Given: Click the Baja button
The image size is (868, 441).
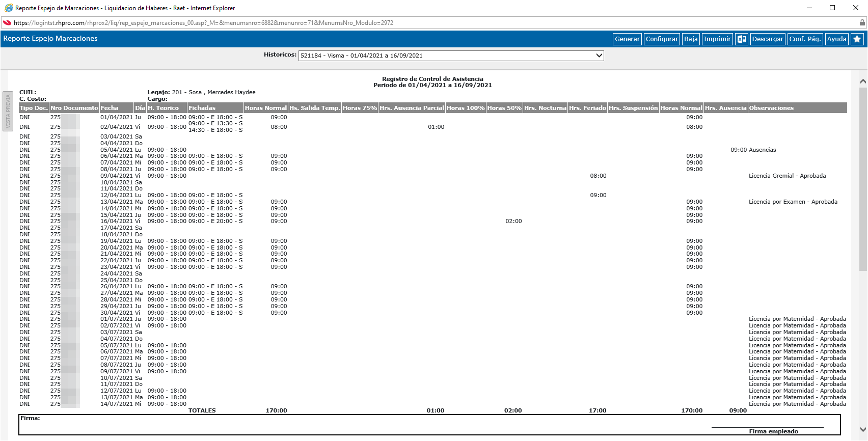Looking at the screenshot, I should (691, 39).
